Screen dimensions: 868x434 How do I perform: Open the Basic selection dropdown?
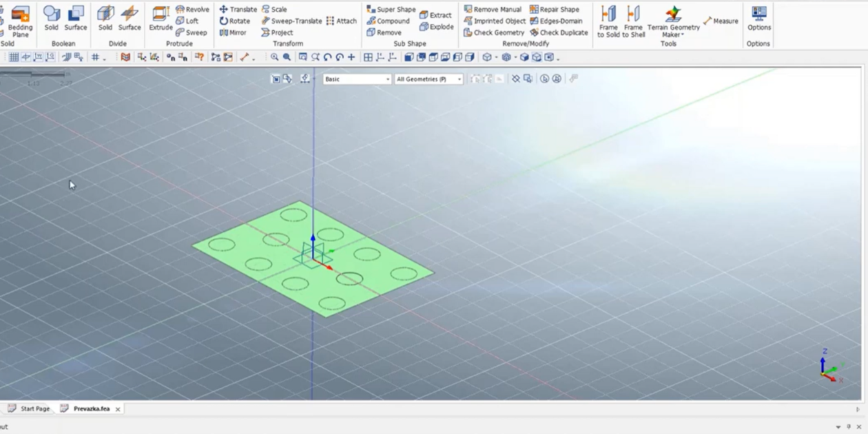coord(357,79)
